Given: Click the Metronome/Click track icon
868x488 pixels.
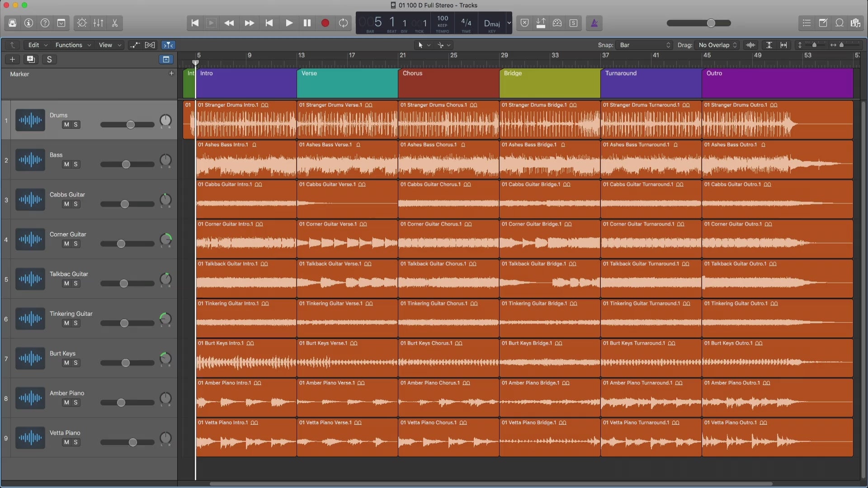Looking at the screenshot, I should [x=594, y=23].
